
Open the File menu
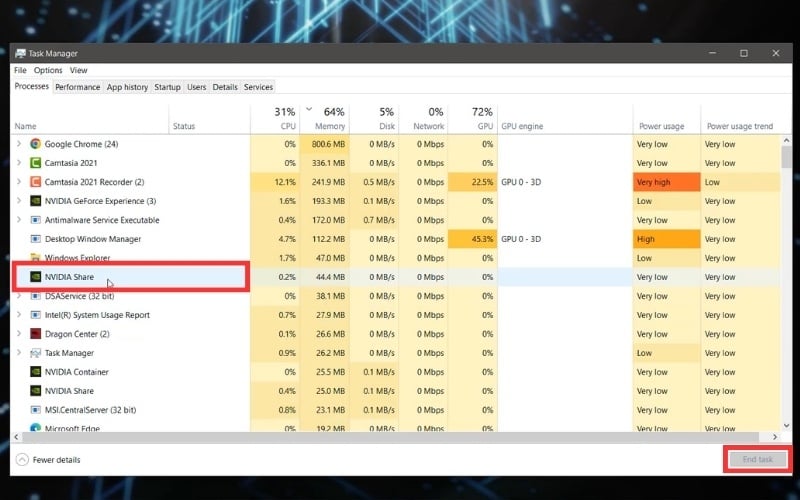(20, 70)
